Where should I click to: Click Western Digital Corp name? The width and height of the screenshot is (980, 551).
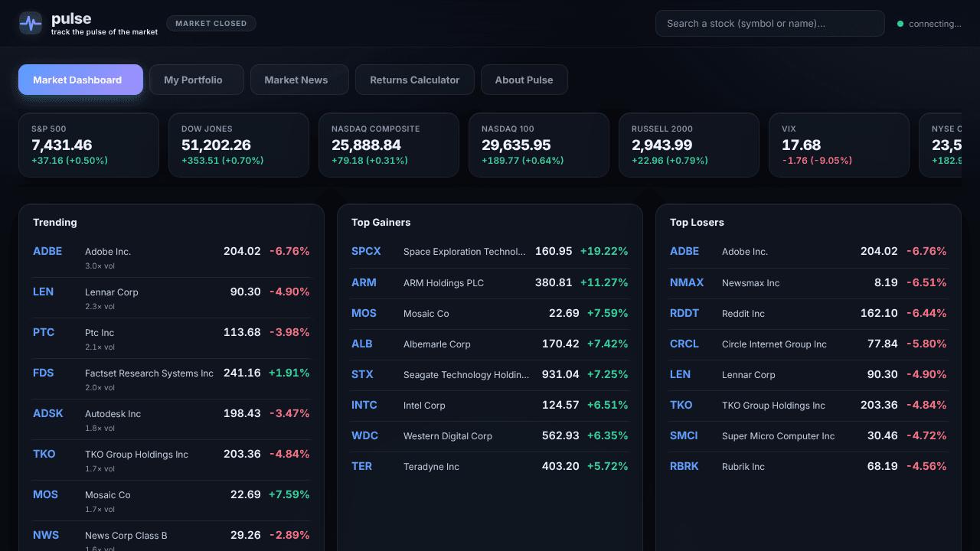pos(448,436)
